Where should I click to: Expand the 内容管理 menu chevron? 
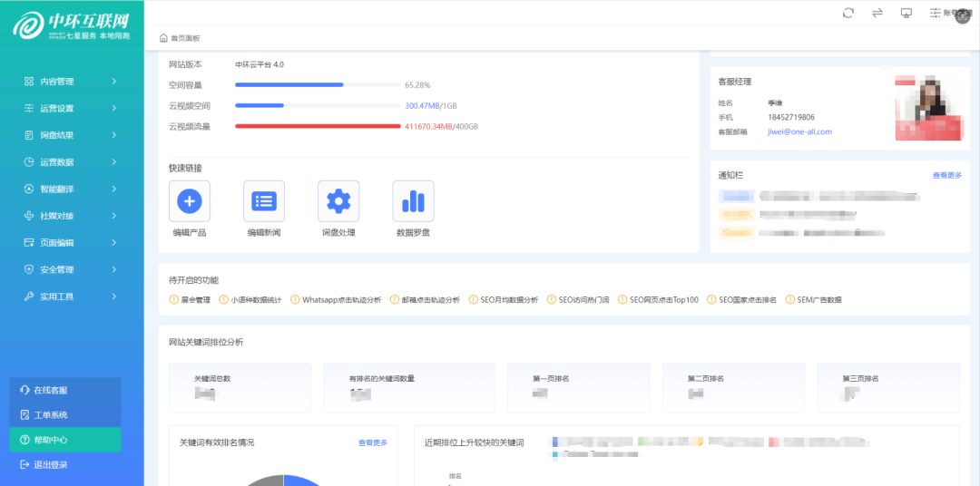coord(113,82)
